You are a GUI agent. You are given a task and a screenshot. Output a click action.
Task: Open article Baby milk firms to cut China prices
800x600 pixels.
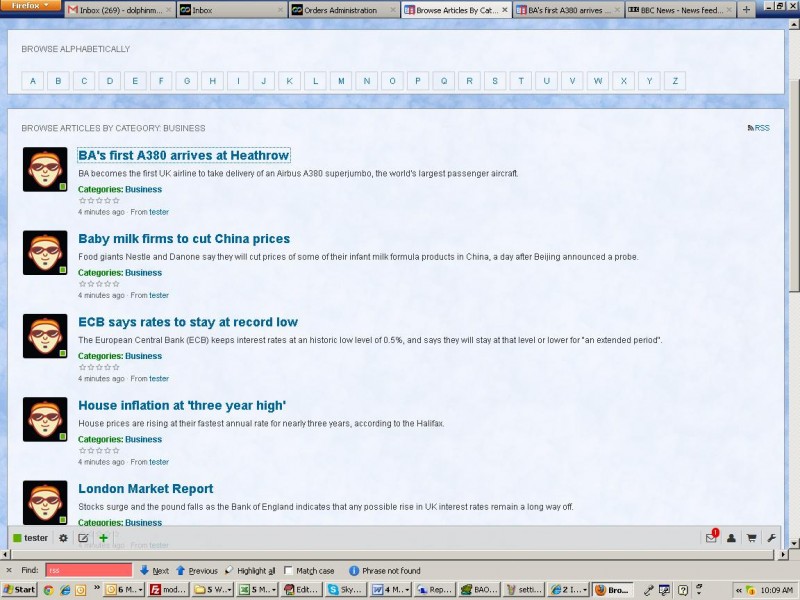pyautogui.click(x=184, y=239)
